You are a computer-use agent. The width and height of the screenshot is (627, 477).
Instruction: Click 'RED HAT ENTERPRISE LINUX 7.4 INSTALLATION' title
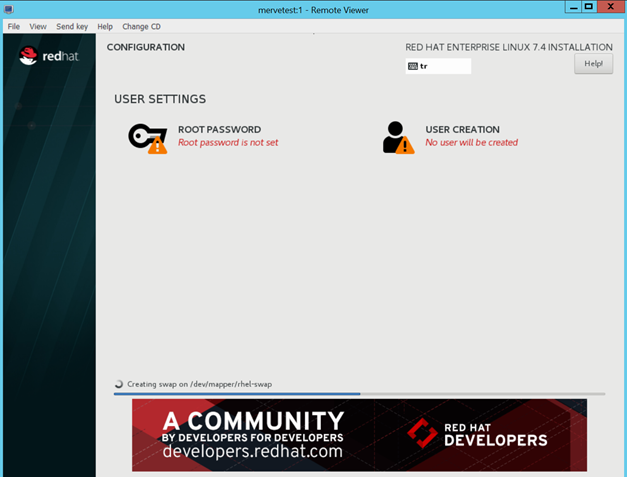(509, 47)
